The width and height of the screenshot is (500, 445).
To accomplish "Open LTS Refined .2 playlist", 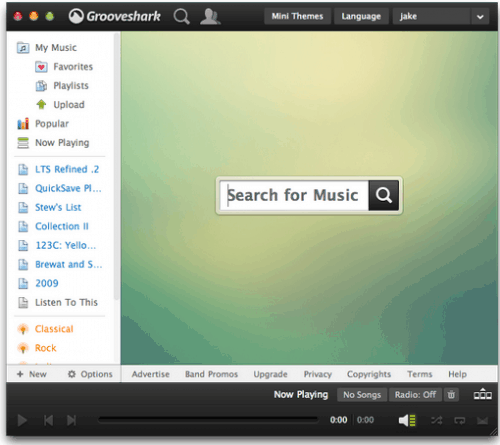I will (67, 169).
